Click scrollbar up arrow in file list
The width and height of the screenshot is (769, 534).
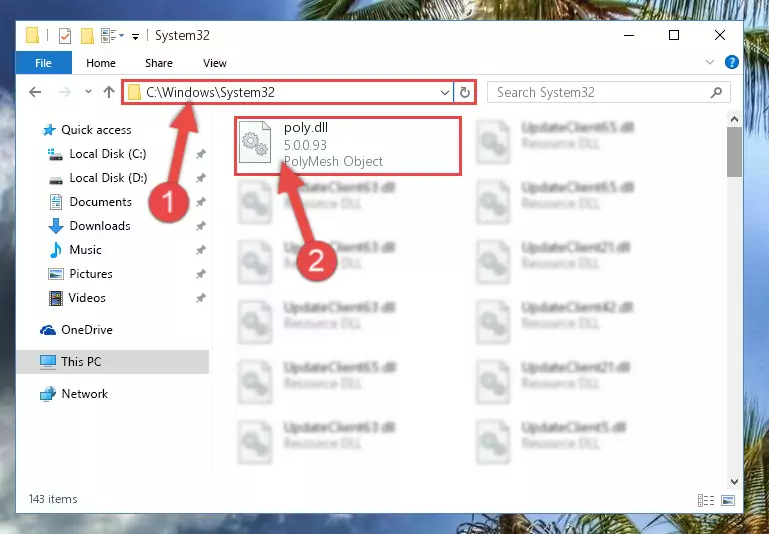tap(734, 119)
